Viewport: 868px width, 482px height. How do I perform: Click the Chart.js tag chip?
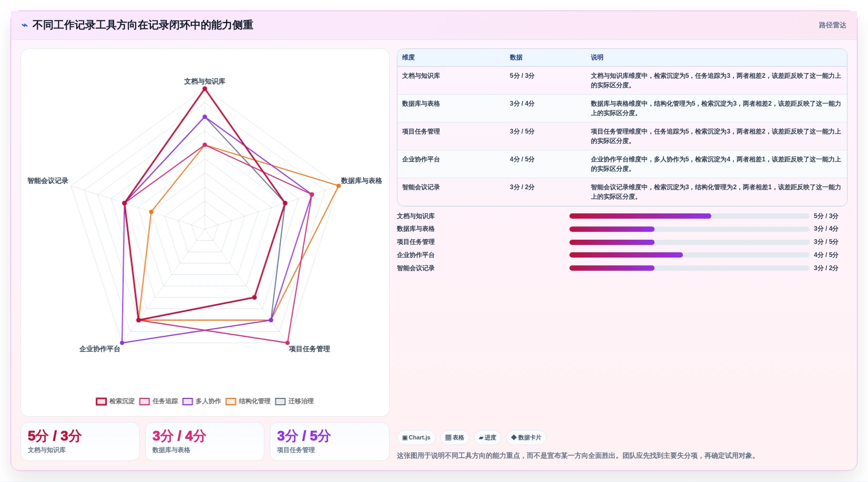(x=416, y=437)
